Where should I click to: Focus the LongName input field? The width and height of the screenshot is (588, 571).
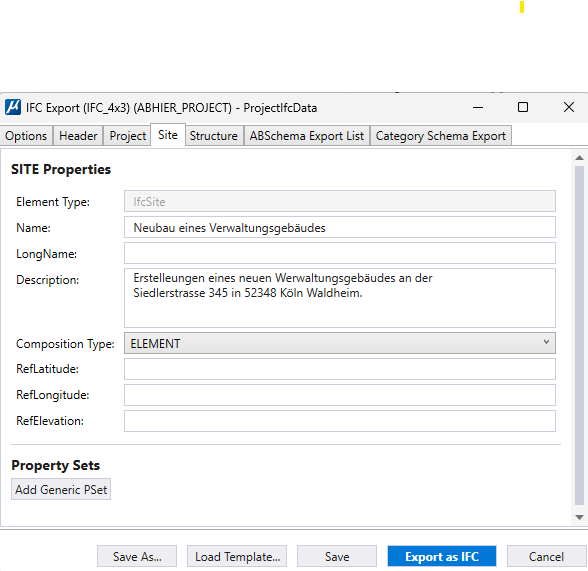(x=340, y=253)
